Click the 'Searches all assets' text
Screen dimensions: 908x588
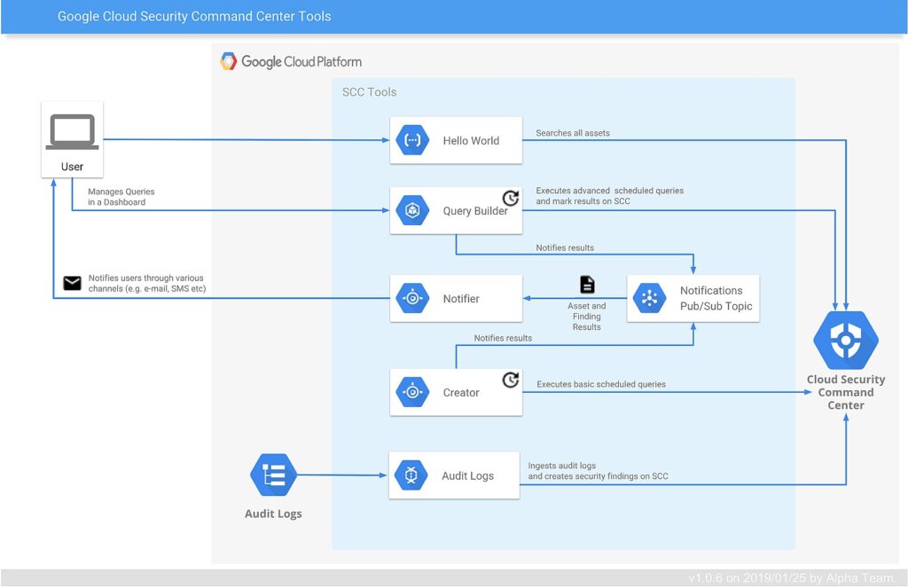tap(573, 133)
